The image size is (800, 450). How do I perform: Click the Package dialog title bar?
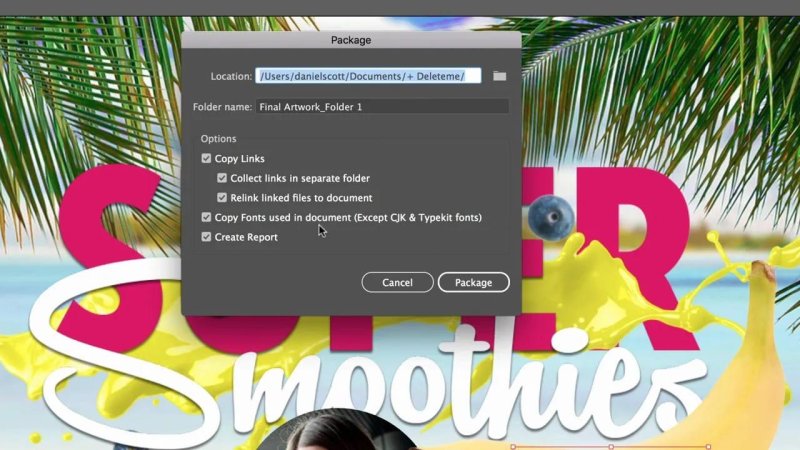[351, 40]
